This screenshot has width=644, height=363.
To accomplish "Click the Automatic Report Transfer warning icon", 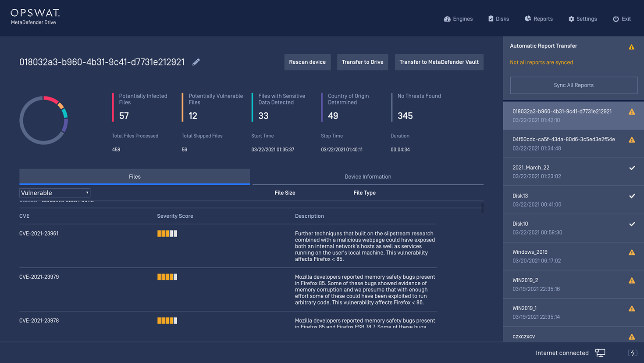I will click(x=631, y=47).
